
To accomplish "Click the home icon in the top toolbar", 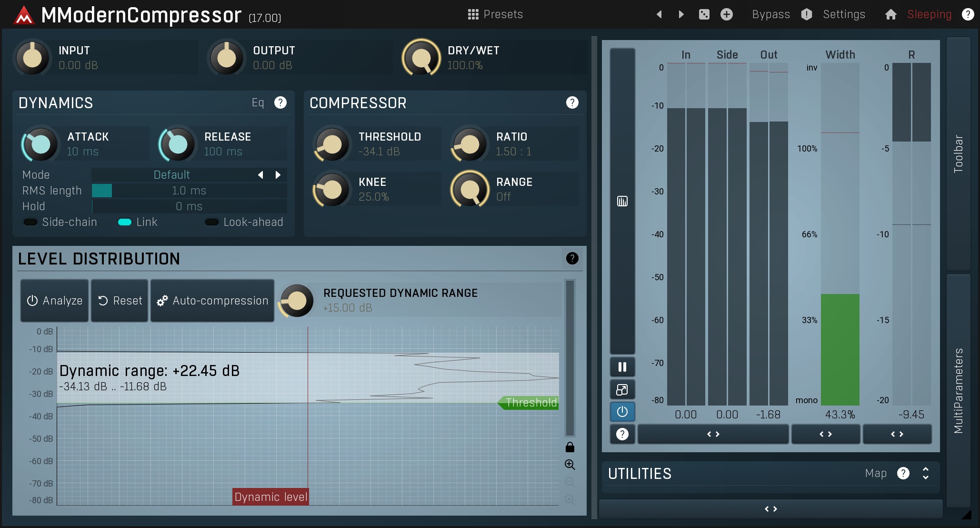I will pos(891,14).
